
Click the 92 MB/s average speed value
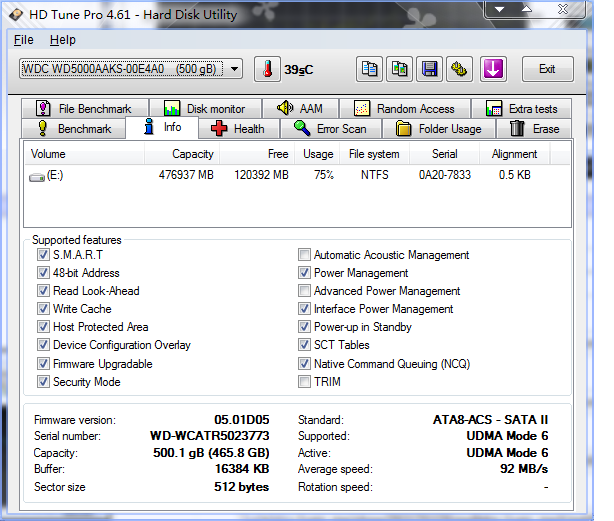click(524, 469)
